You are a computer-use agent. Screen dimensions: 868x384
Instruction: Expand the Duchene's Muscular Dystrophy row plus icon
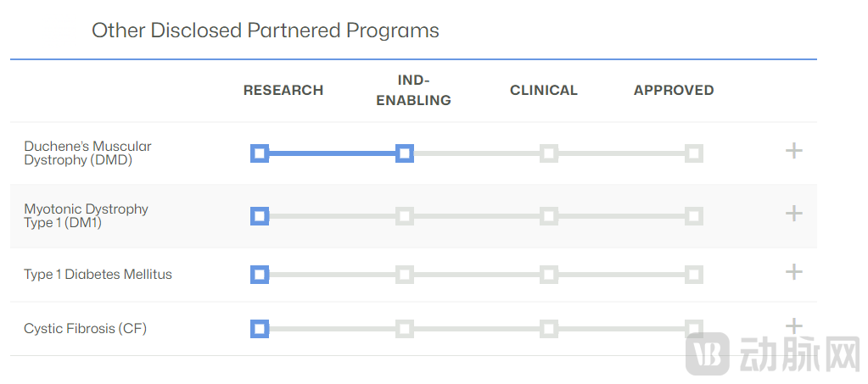793,151
